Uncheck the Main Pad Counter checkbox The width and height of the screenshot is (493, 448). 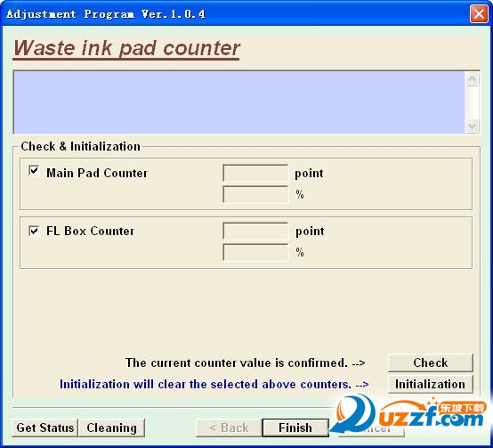click(x=34, y=171)
